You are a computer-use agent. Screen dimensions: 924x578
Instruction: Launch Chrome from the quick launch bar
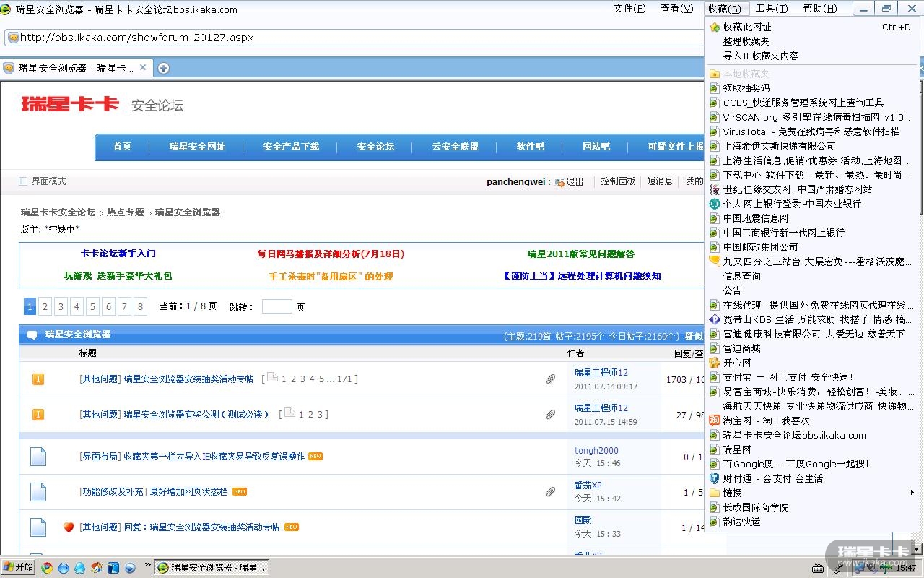pos(47,568)
